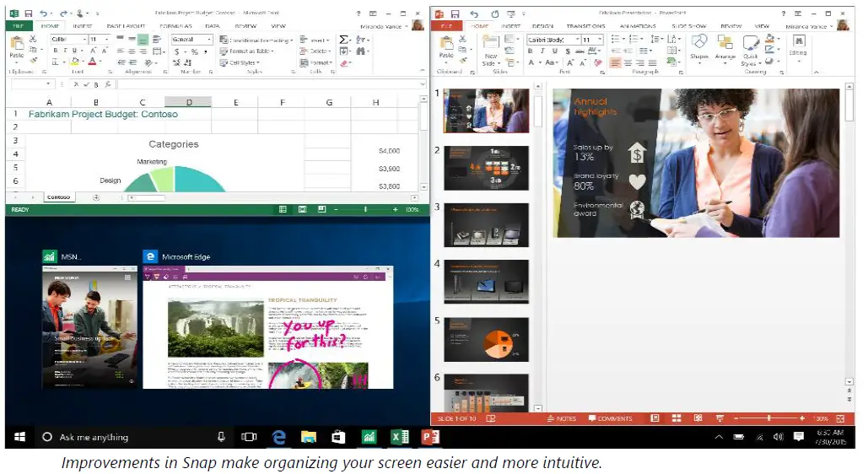Toggle underline in the PowerPoint ribbon

point(555,51)
